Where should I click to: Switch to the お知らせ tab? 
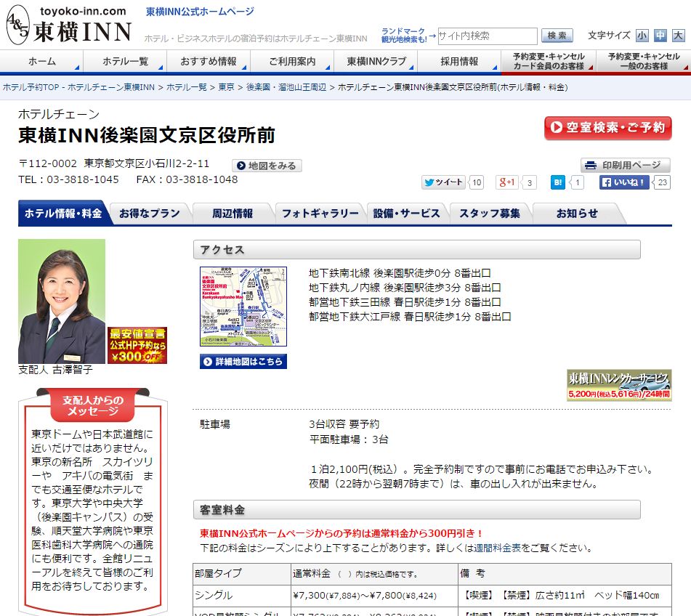pyautogui.click(x=577, y=214)
